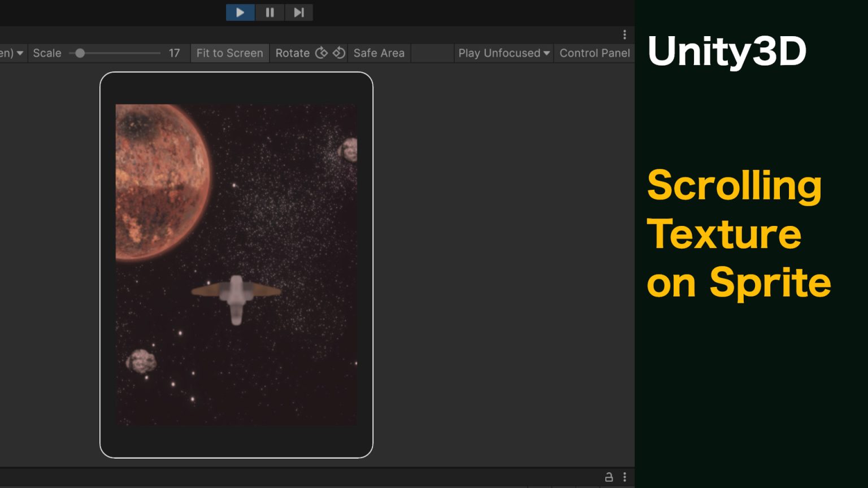Image resolution: width=868 pixels, height=488 pixels.
Task: Click the Scale value field showing 17
Action: [174, 53]
